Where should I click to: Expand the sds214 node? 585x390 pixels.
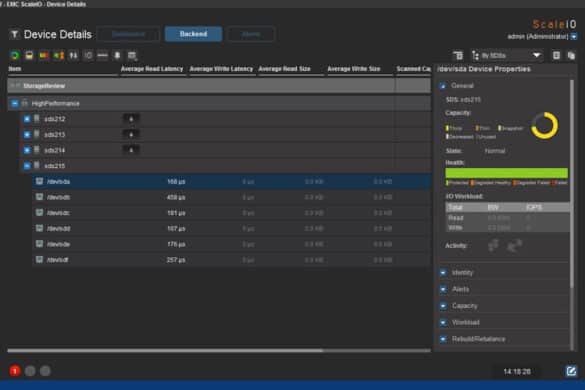click(27, 150)
